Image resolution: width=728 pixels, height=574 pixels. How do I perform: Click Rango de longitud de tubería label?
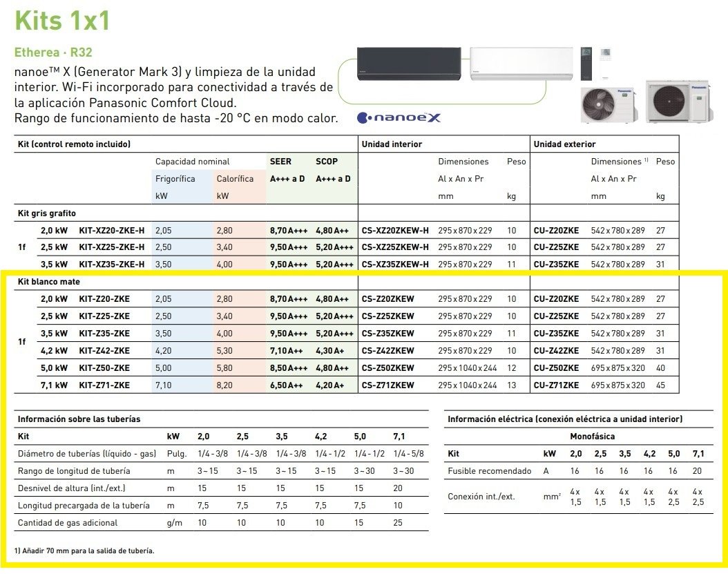coord(74,471)
